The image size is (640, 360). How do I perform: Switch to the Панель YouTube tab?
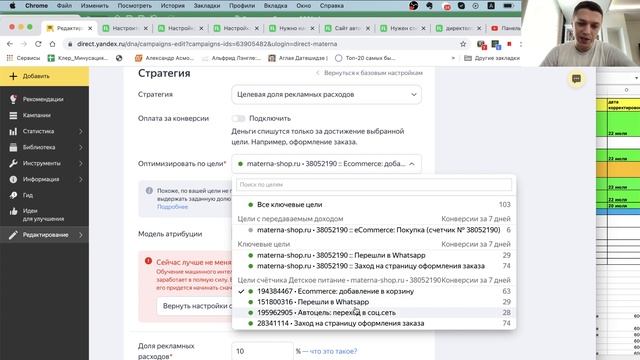click(505, 28)
